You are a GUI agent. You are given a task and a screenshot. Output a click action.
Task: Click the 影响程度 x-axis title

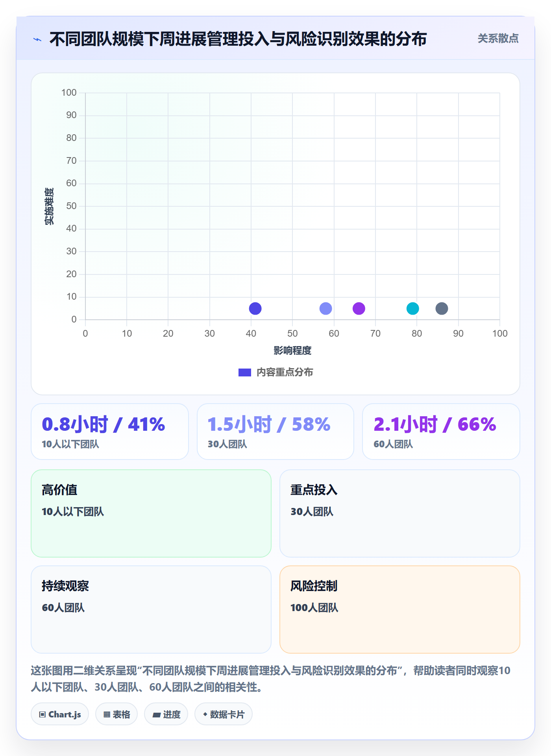click(x=292, y=350)
